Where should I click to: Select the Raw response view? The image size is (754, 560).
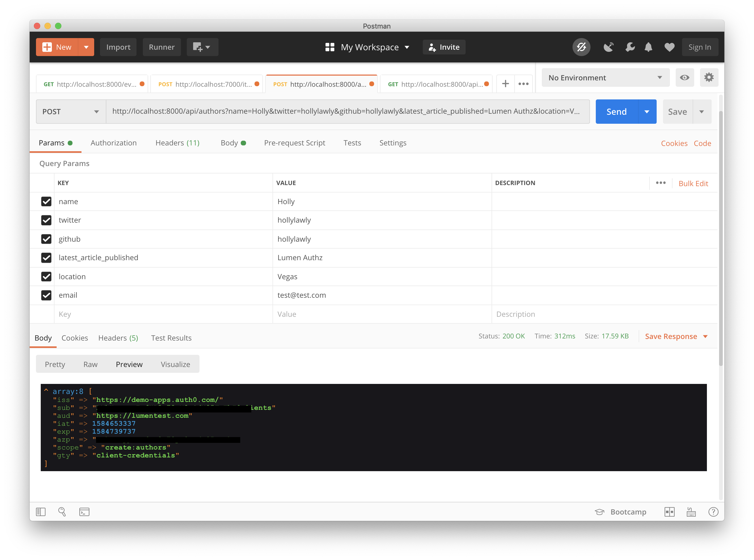[90, 364]
